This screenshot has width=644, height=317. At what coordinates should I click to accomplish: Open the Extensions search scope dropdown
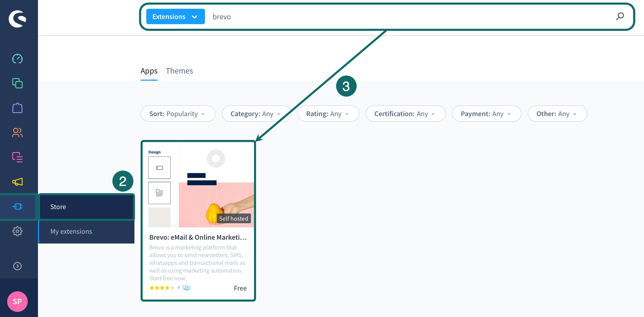[175, 16]
